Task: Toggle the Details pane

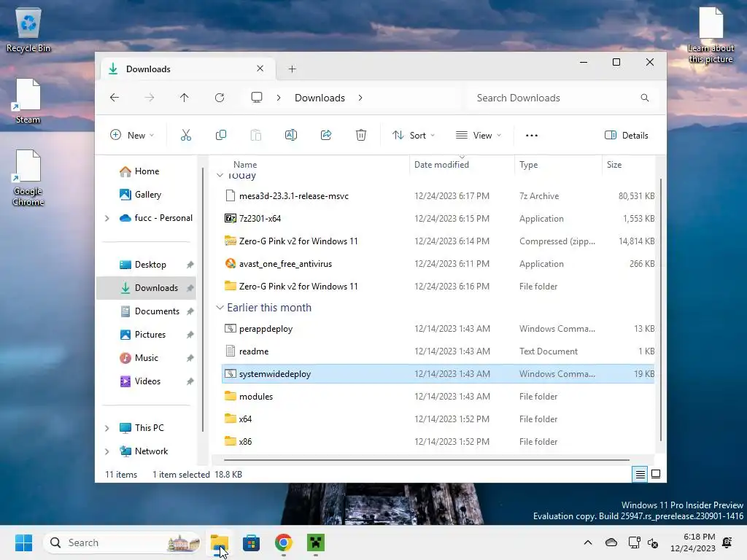Action: (x=627, y=135)
